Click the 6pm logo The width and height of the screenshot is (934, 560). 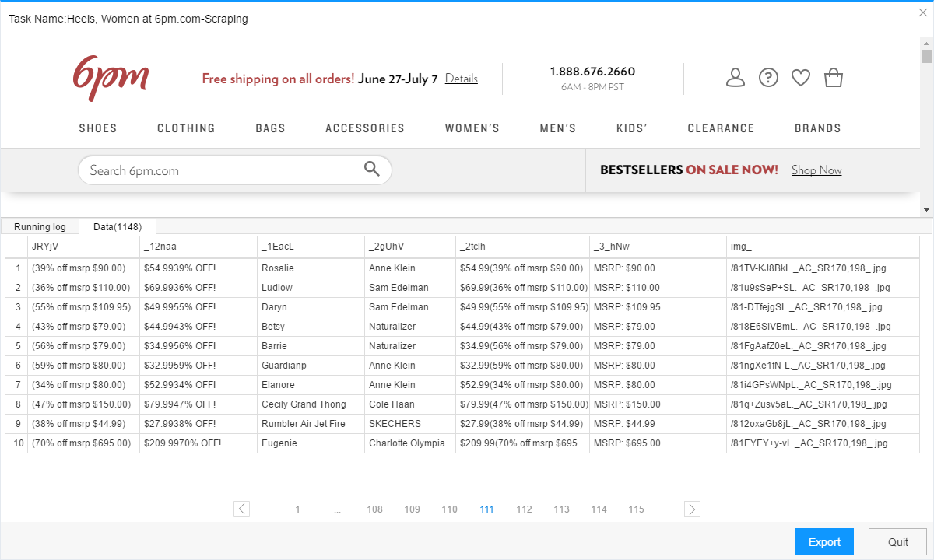coord(111,77)
